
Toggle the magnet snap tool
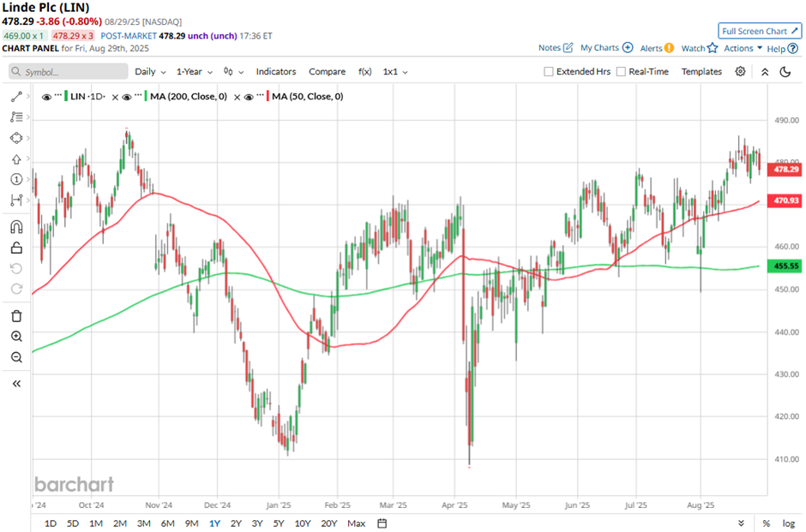pos(16,226)
